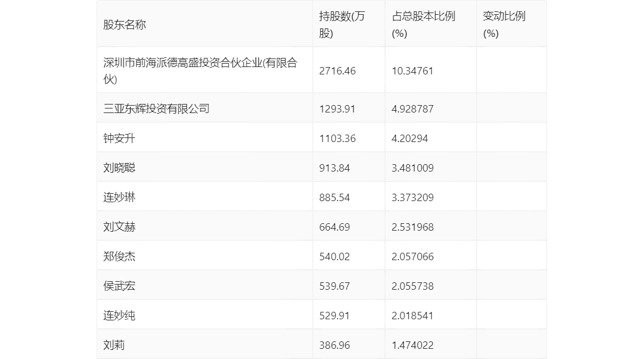Screen dimensions: 644x359
Task: Select the percentage 4.20294
Action: (409, 139)
